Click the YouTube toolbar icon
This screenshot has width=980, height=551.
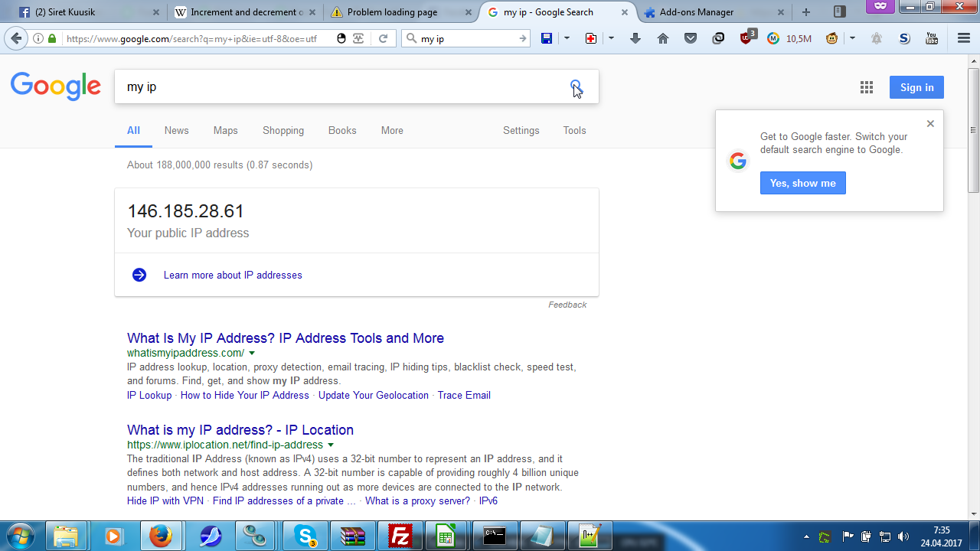point(932,38)
